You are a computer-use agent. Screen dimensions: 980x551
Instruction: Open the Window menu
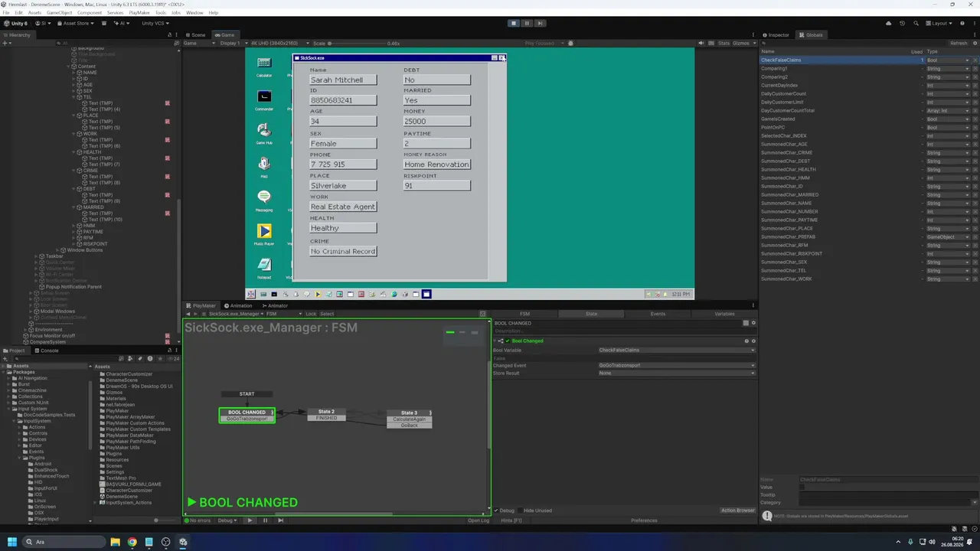click(194, 13)
